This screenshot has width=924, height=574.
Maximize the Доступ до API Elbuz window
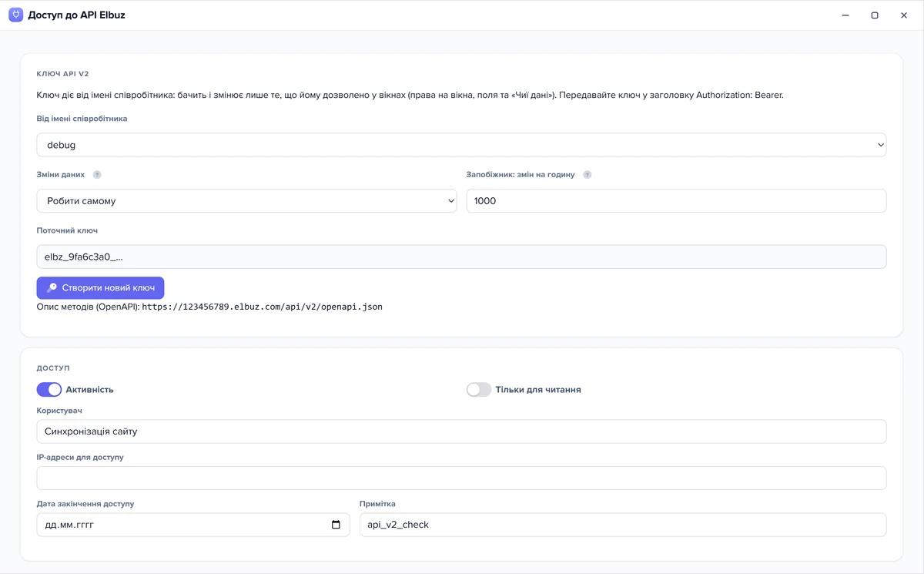point(875,15)
